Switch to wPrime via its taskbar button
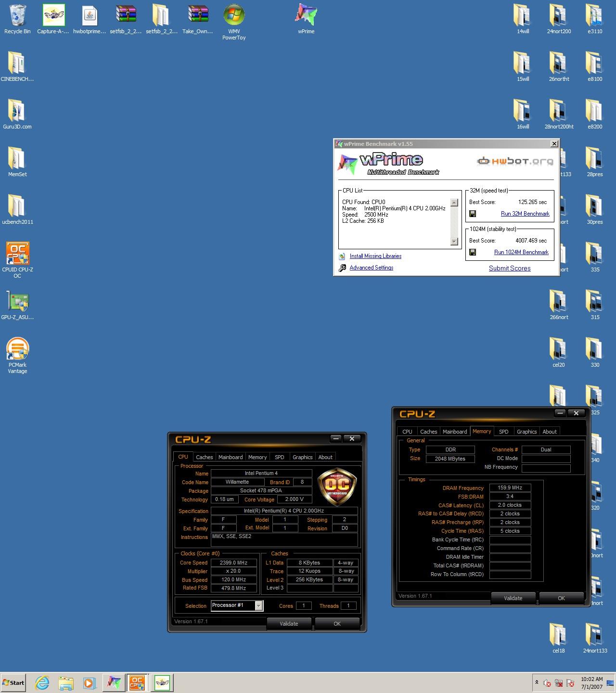 114,682
